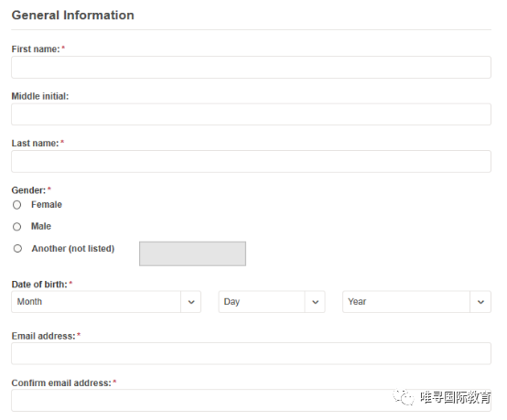Expand the Day dropdown list
Image resolution: width=507 pixels, height=420 pixels.
(272, 302)
